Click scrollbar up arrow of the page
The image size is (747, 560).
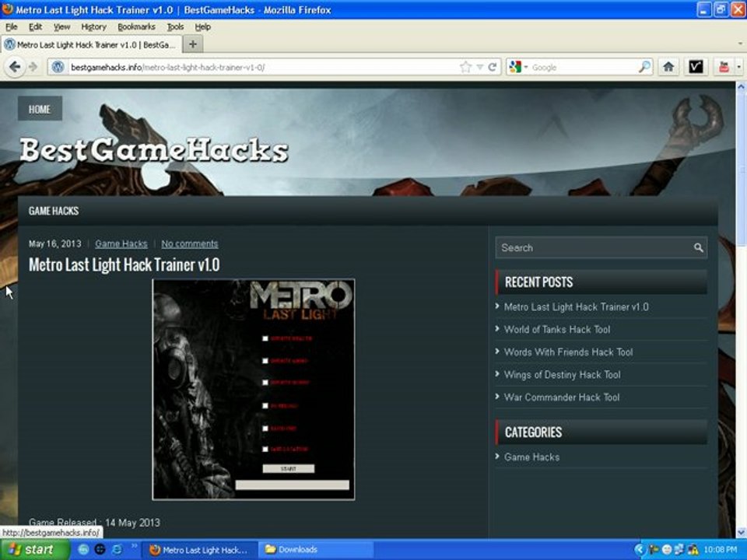742,87
